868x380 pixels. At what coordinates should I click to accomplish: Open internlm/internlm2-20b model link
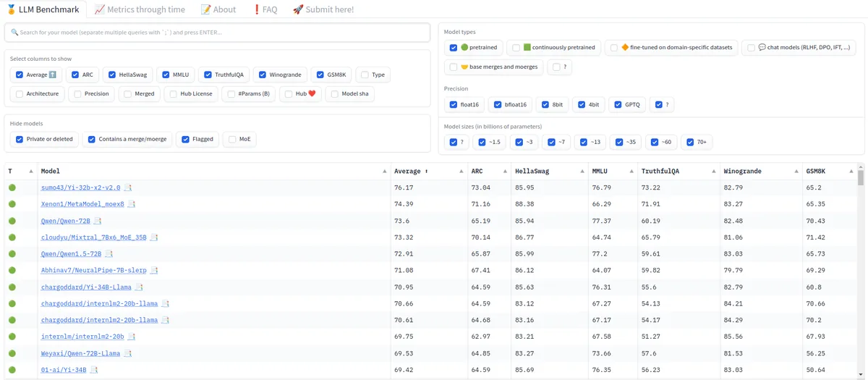coord(82,337)
